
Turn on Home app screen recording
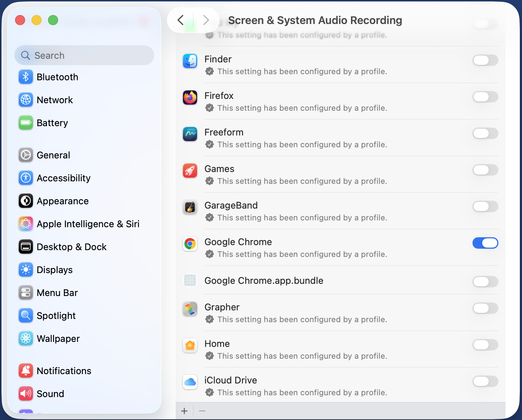tap(485, 345)
